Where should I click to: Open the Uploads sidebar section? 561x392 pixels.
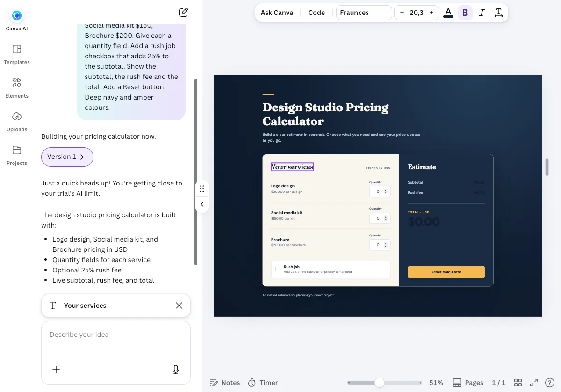click(x=17, y=121)
